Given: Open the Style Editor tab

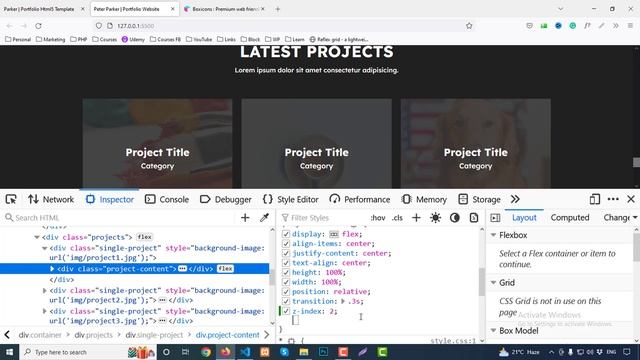Looking at the screenshot, I should [x=290, y=199].
